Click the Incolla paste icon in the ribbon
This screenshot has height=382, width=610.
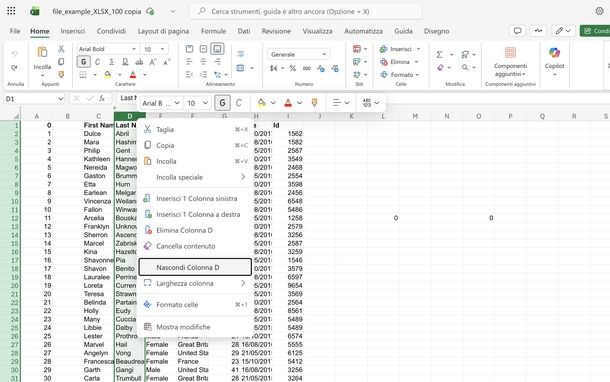42,53
